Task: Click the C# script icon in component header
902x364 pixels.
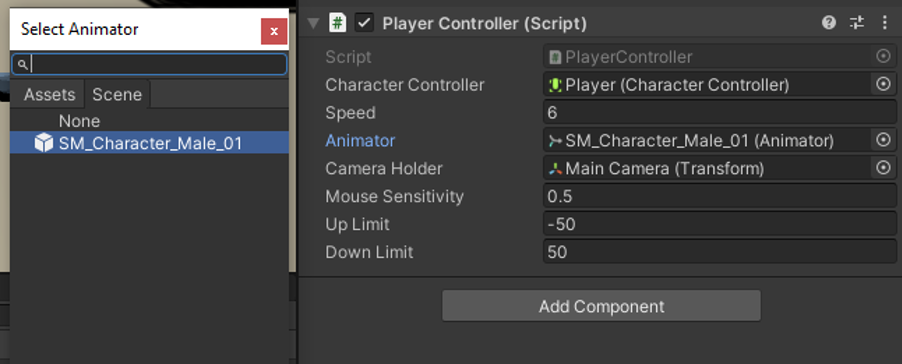Action: pyautogui.click(x=338, y=23)
